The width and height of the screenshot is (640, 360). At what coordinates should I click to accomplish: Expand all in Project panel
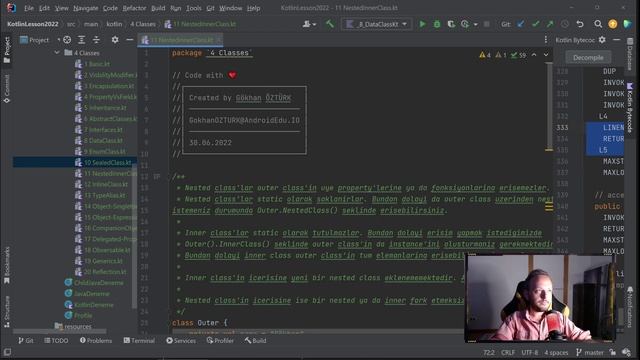(82, 40)
